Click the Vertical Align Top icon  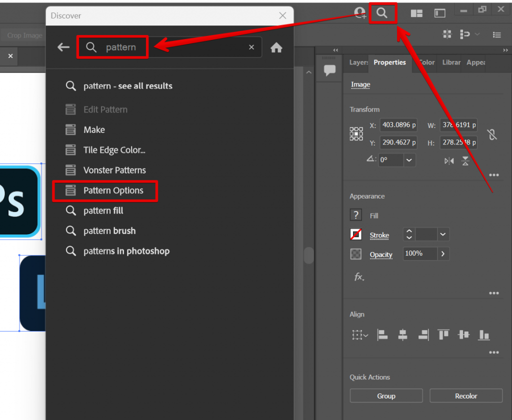coord(443,335)
